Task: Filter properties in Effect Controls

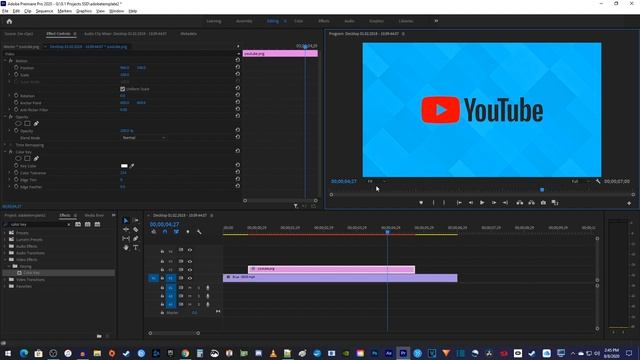Action: pyautogui.click(x=296, y=206)
